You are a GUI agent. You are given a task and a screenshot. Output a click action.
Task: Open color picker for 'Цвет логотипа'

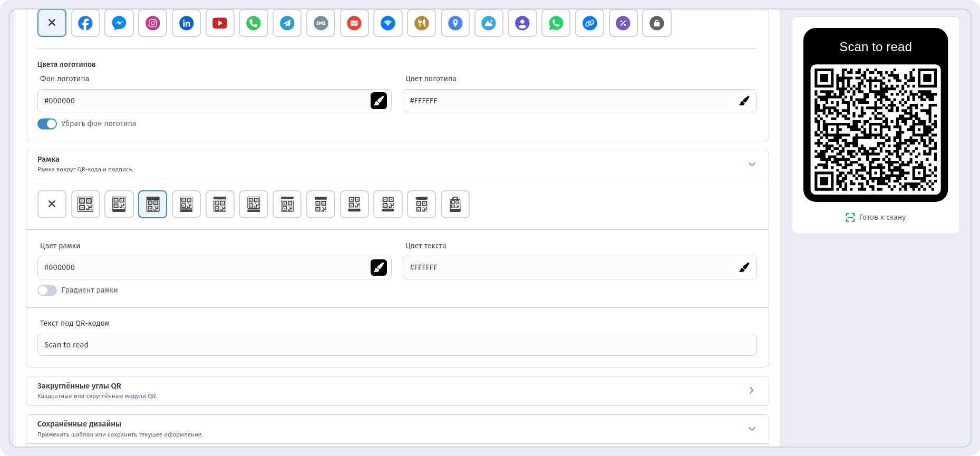[x=744, y=101]
